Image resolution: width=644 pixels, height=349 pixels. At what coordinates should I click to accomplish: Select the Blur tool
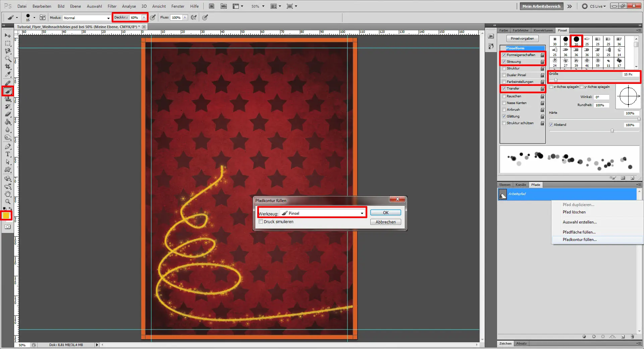[x=8, y=130]
